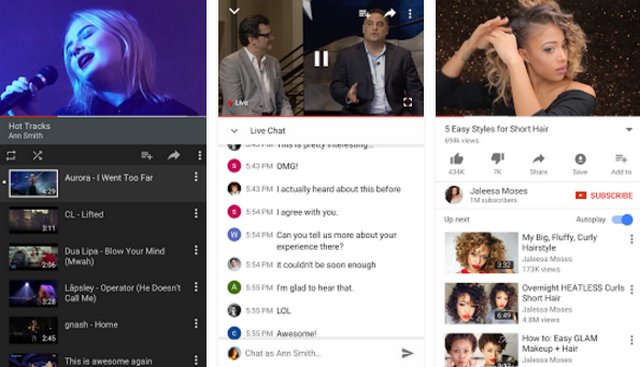Open options menu for CL - Lifted

tap(196, 214)
